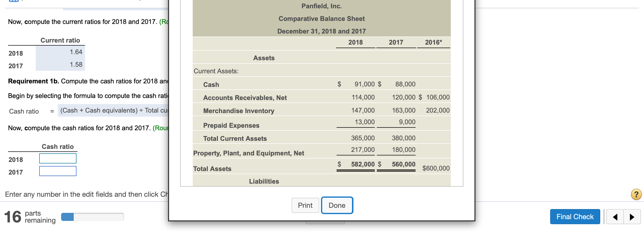The height and width of the screenshot is (234, 644).
Task: Click 2018 Total Current Assets 365,000
Action: (363, 138)
